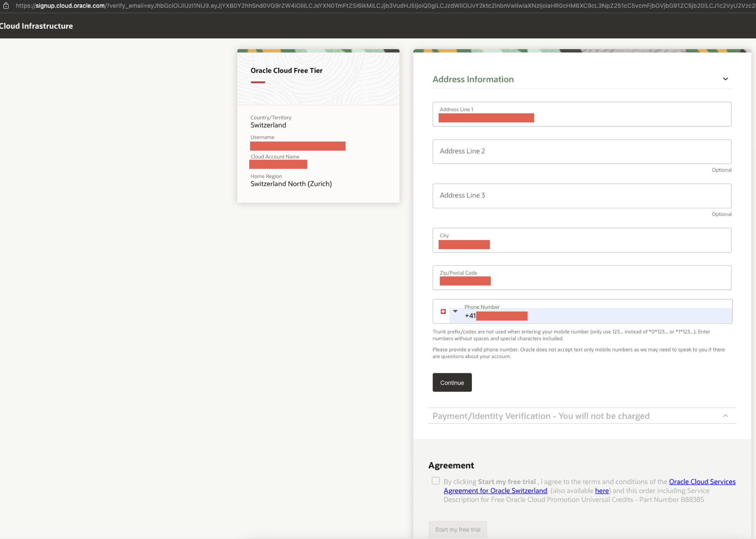Click the Payment/Identity Verification heading
Screen dimensions: 756x539
(x=541, y=416)
